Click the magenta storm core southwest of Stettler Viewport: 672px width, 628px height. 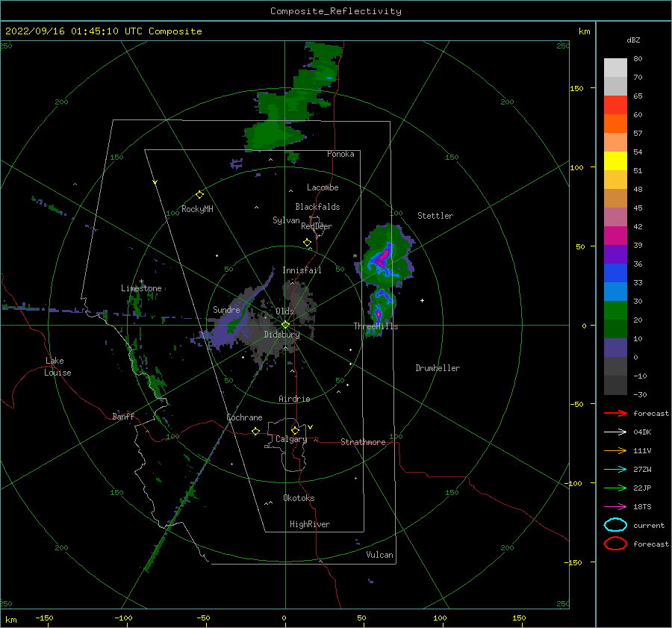(383, 256)
